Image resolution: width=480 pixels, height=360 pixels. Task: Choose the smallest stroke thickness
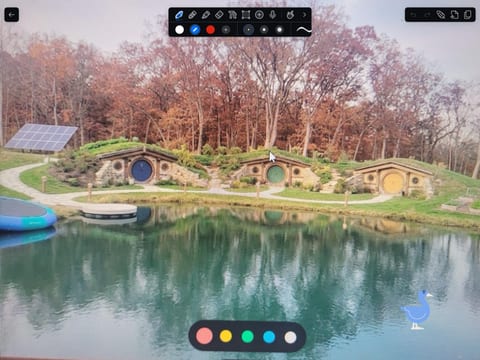248,30
